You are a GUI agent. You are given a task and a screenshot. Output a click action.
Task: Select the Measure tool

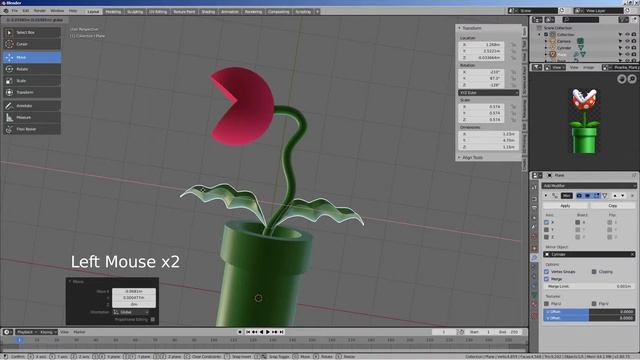coord(32,118)
